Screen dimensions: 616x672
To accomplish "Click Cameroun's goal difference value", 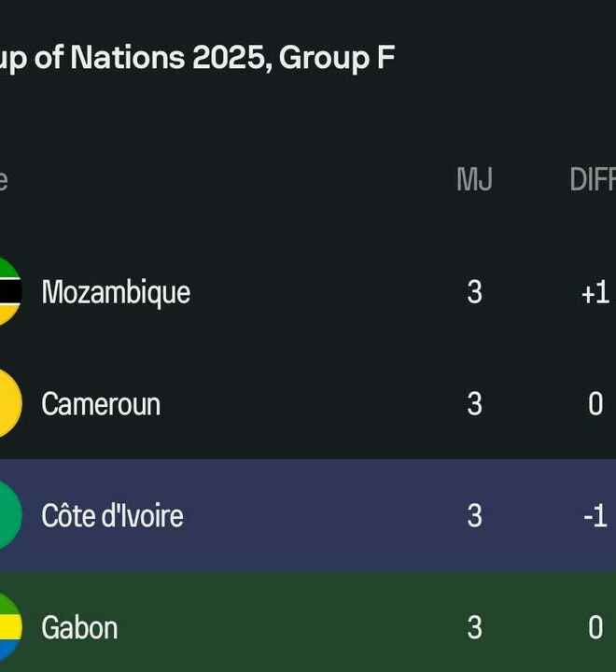I will point(595,404).
